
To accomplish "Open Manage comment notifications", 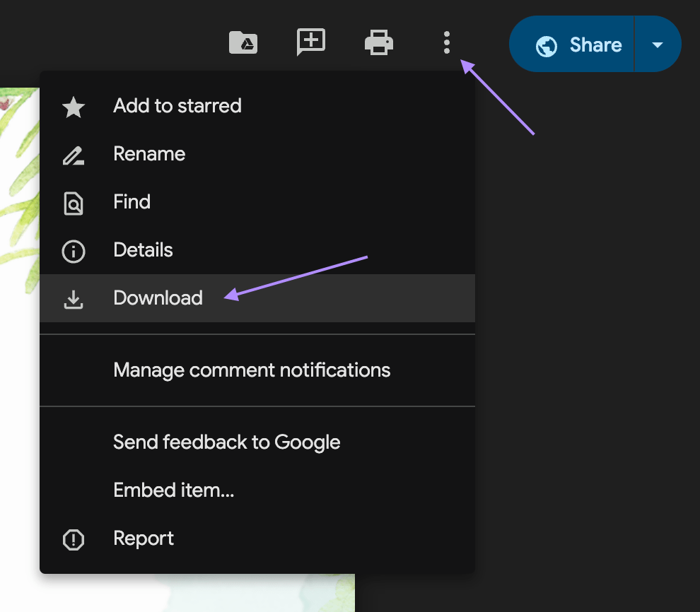I will 252,370.
